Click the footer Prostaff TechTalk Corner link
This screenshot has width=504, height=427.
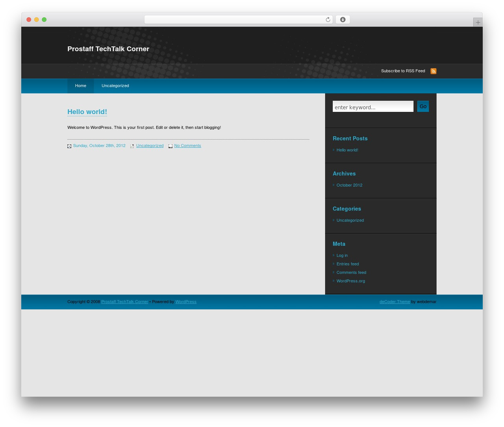click(x=124, y=302)
